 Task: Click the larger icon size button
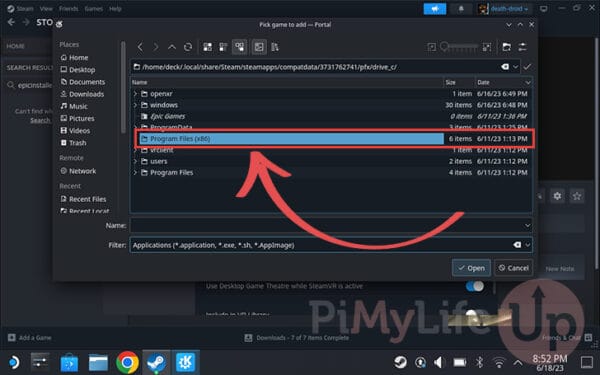[486, 47]
